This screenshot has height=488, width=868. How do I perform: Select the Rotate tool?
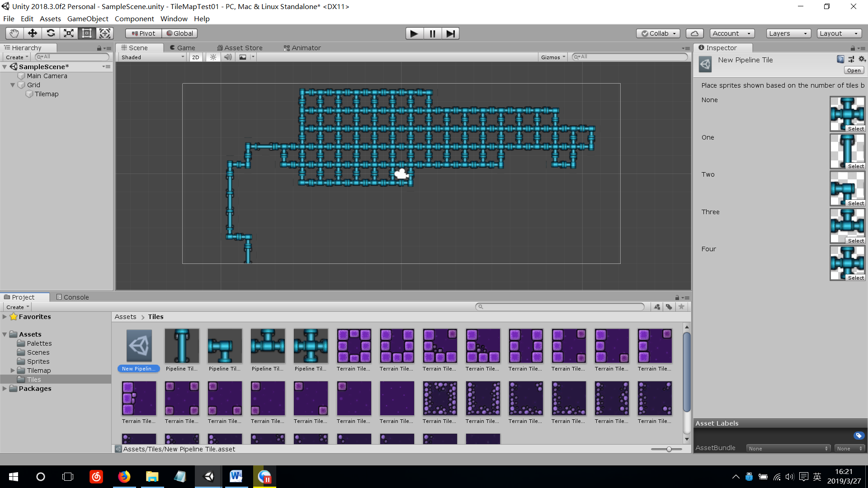(51, 33)
